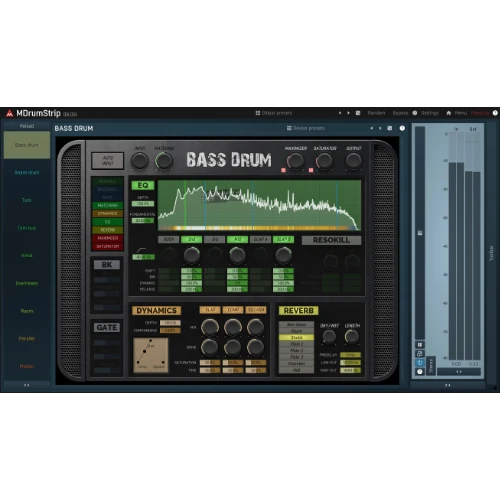Click the reverb DRY/WET knob
The width and height of the screenshot is (500, 500).
[329, 337]
